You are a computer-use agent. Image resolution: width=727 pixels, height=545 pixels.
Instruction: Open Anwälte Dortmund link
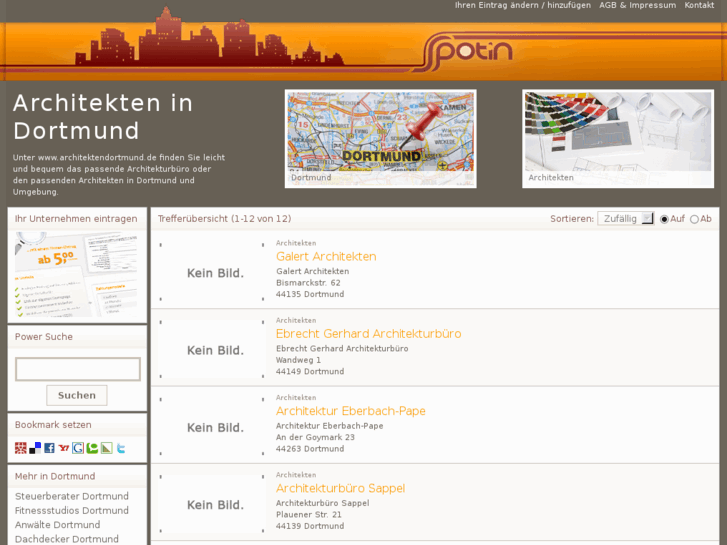tap(57, 525)
